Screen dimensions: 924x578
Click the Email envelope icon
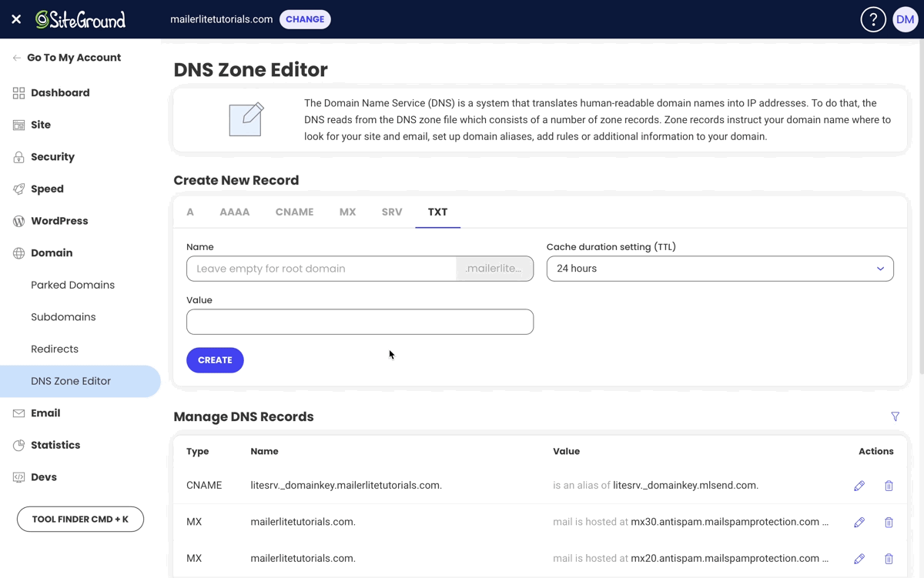(x=18, y=413)
